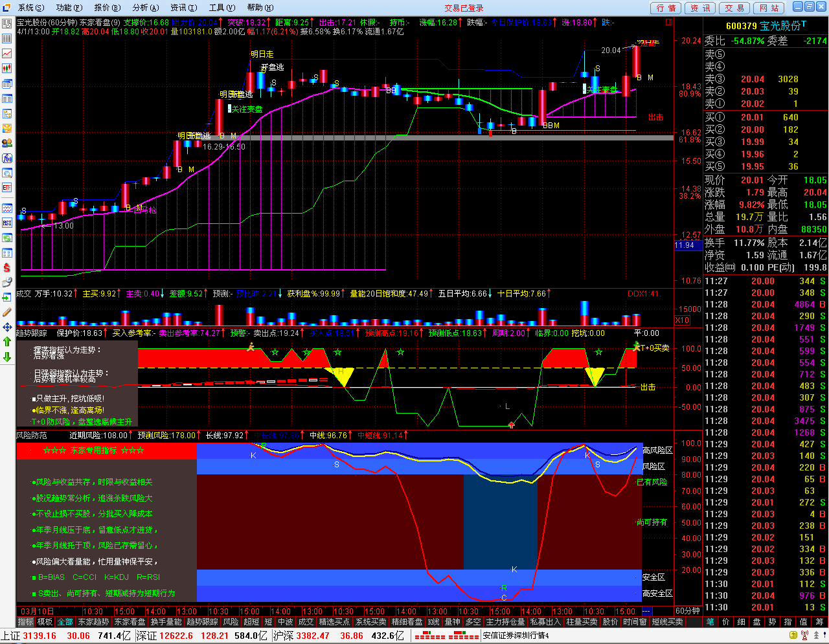The image size is (829, 644).
Task: Select the 主力持仓量 indicator tab
Action: click(505, 622)
